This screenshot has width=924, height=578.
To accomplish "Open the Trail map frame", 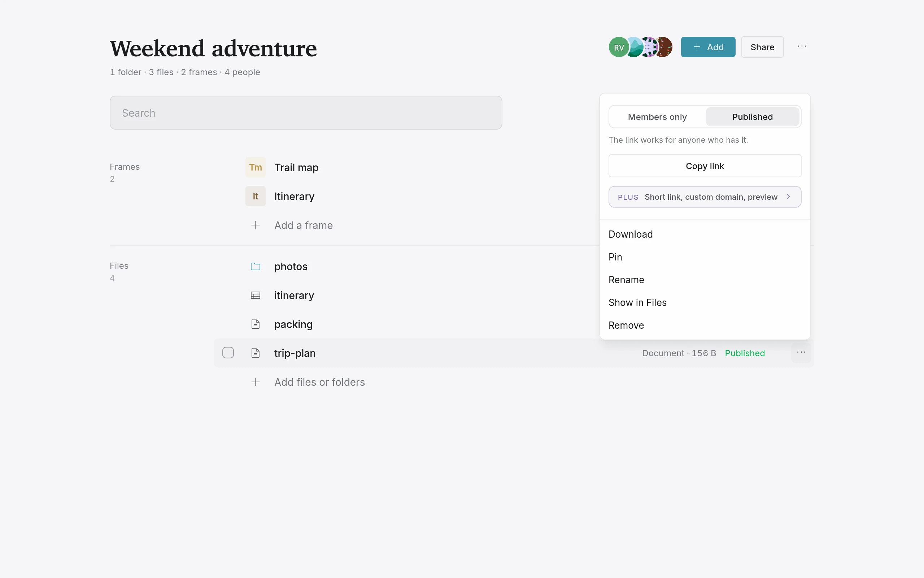I will coord(296,167).
